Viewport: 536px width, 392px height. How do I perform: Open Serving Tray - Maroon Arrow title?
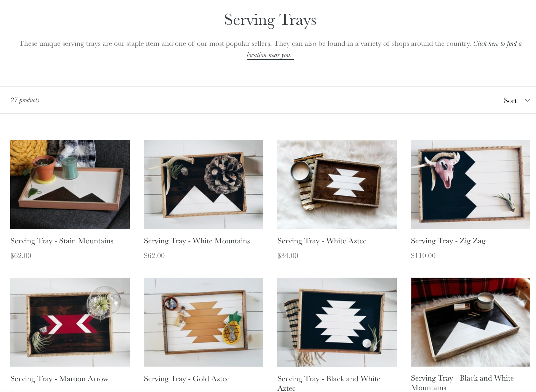click(x=59, y=379)
